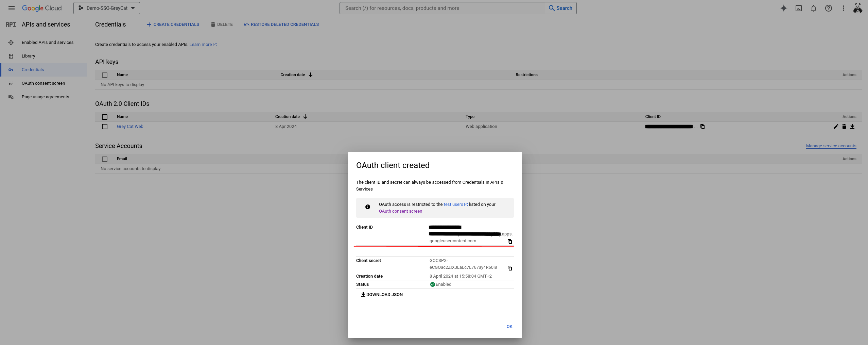Click the Client secret value text
868x345 pixels.
[463, 264]
